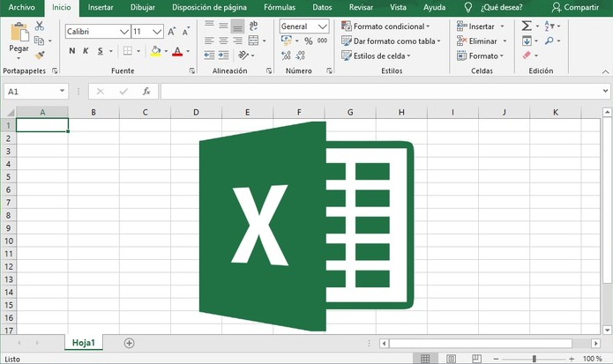Open the General number format dropdown
613x364 pixels.
[323, 26]
